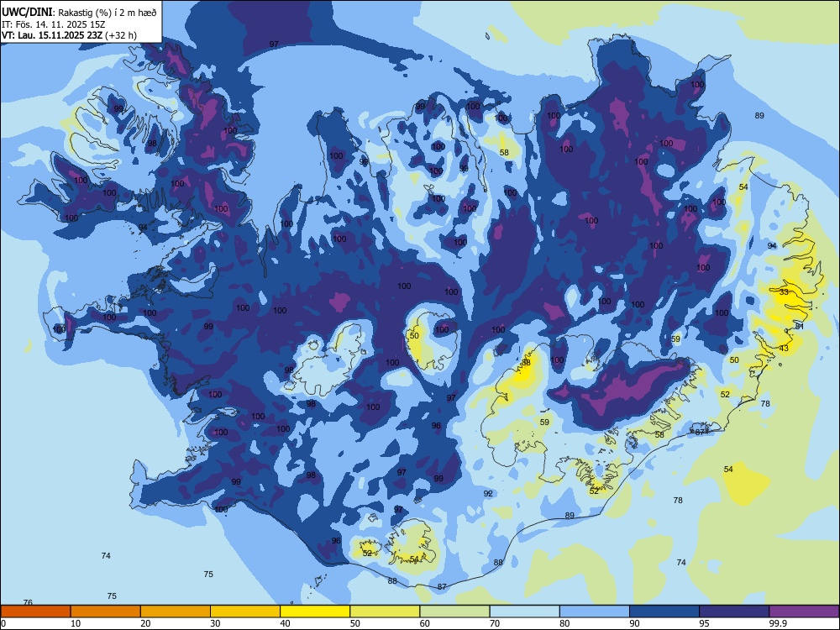Click the 50–60 pale yellow legend swatch
The width and height of the screenshot is (840, 630).
(385, 612)
